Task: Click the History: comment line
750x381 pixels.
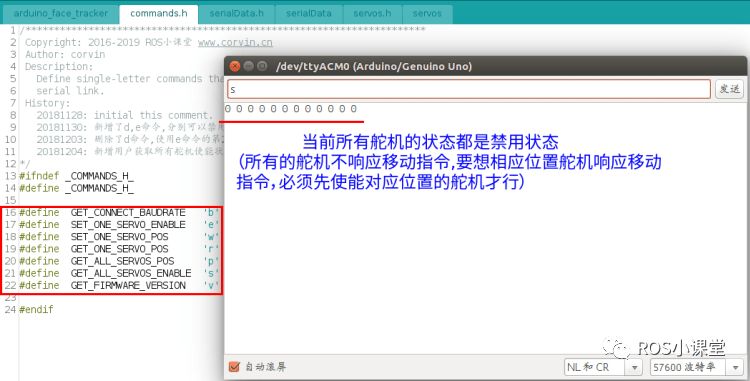Action: [47, 103]
